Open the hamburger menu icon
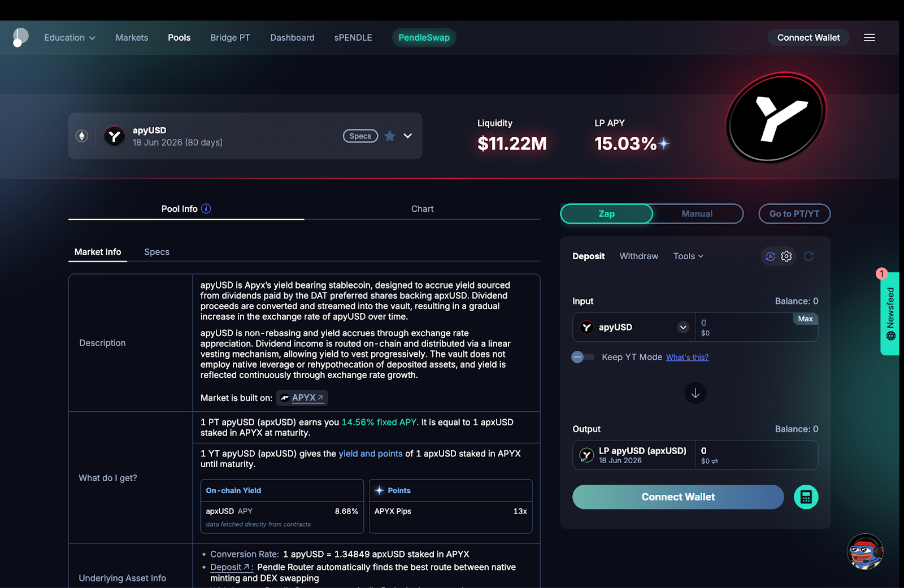The image size is (904, 588). click(x=870, y=37)
